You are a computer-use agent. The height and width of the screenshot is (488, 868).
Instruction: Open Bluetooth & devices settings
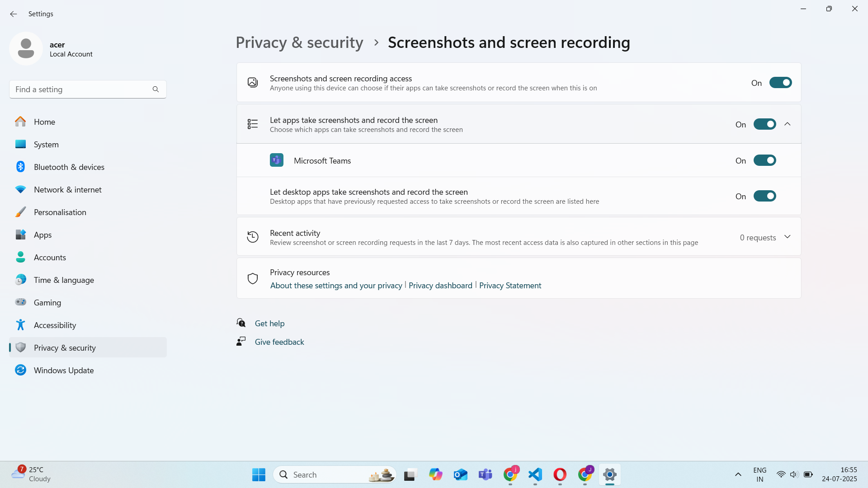coord(69,167)
